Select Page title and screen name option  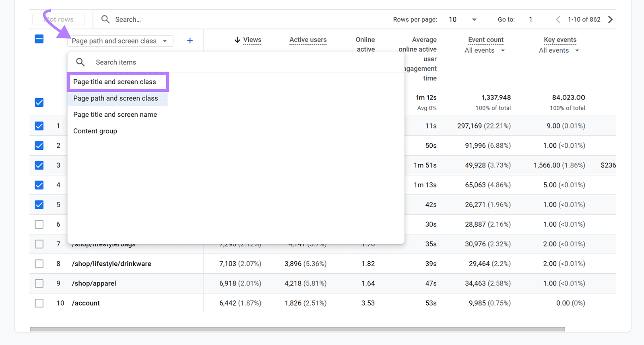(115, 115)
